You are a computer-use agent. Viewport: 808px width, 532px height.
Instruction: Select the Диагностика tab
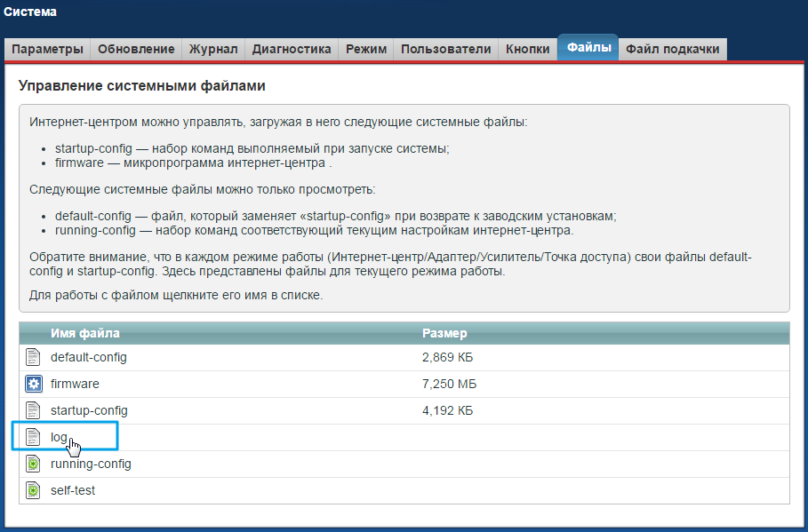click(x=292, y=50)
